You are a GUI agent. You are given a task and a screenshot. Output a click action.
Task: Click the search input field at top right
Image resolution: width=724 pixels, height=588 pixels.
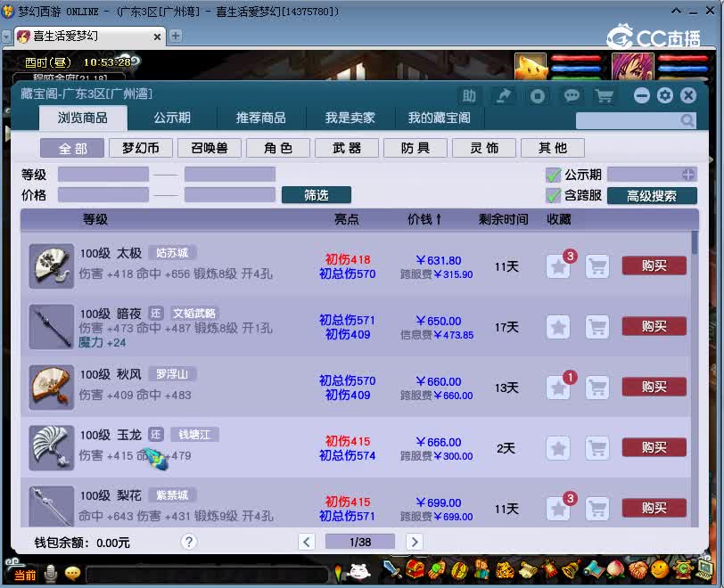pos(633,118)
